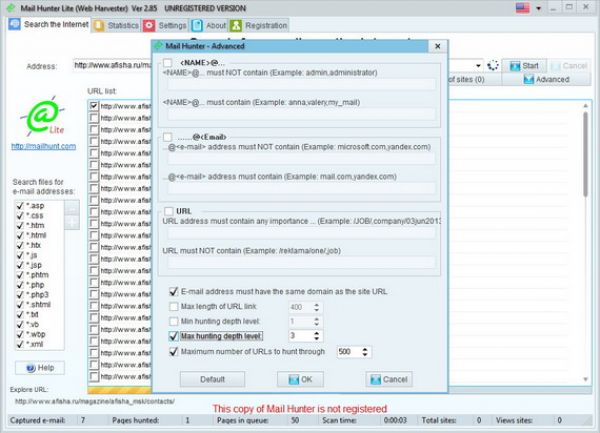600x433 pixels.
Task: Toggle the *.html file type checkbox
Action: 20,235
